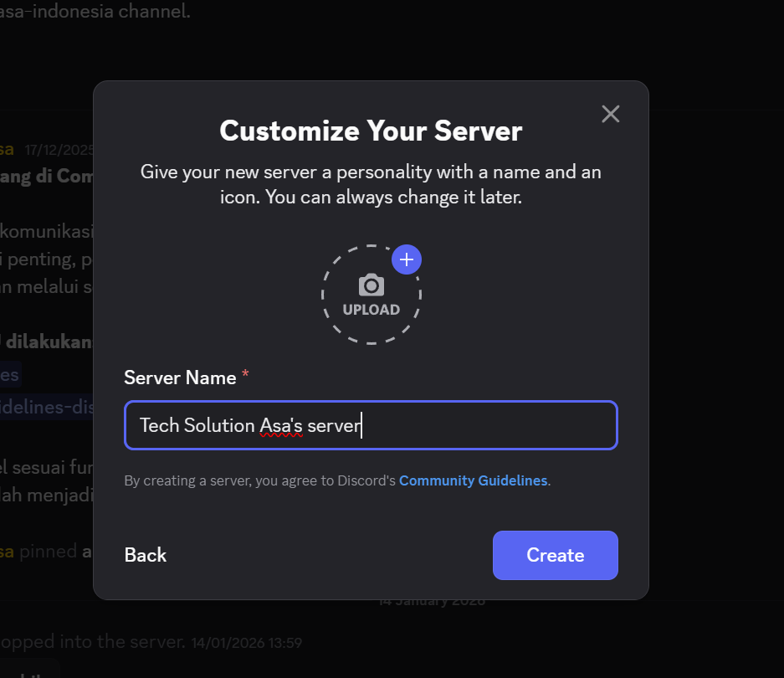This screenshot has height=678, width=784.
Task: Click the pinned message notice text
Action: coord(50,552)
